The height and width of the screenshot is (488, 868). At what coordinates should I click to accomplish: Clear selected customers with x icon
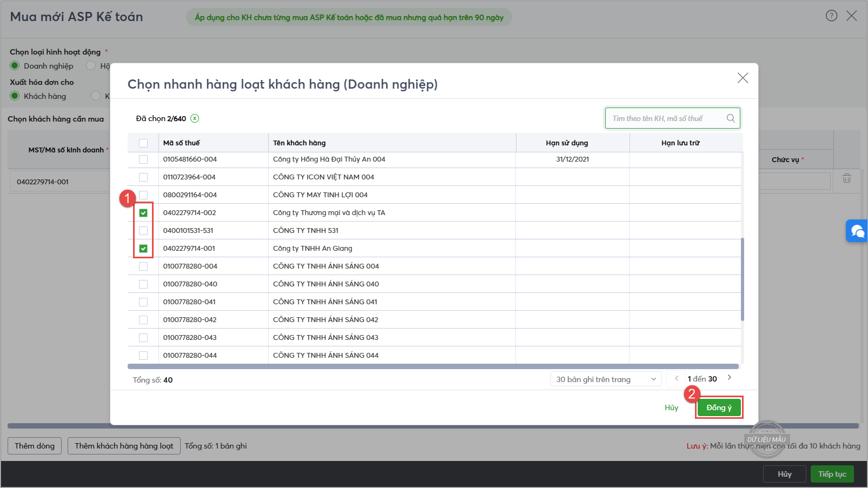tap(195, 118)
